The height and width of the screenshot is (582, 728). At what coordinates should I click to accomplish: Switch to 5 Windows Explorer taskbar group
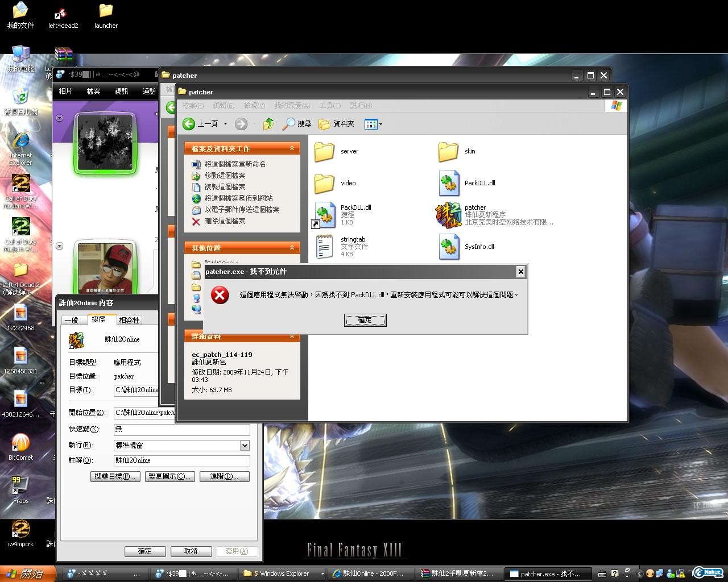coord(283,573)
